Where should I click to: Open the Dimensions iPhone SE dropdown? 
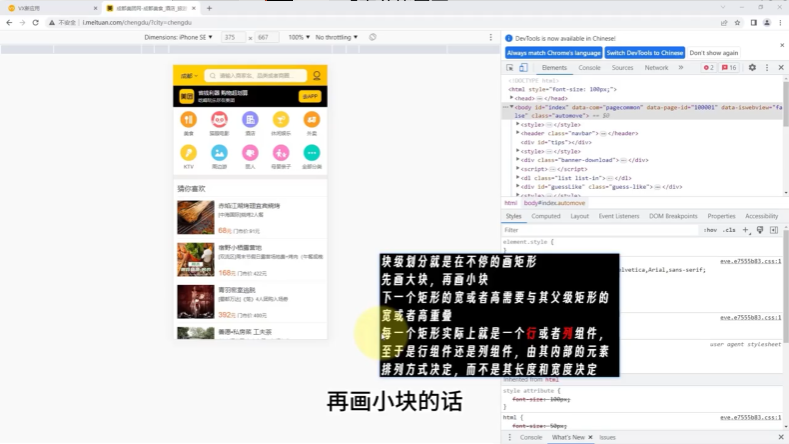pos(178,37)
